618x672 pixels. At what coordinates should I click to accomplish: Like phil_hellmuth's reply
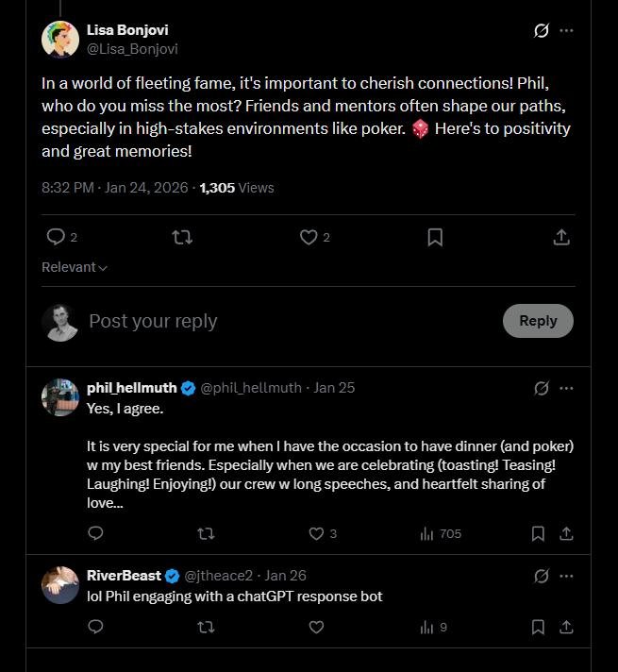pos(317,533)
